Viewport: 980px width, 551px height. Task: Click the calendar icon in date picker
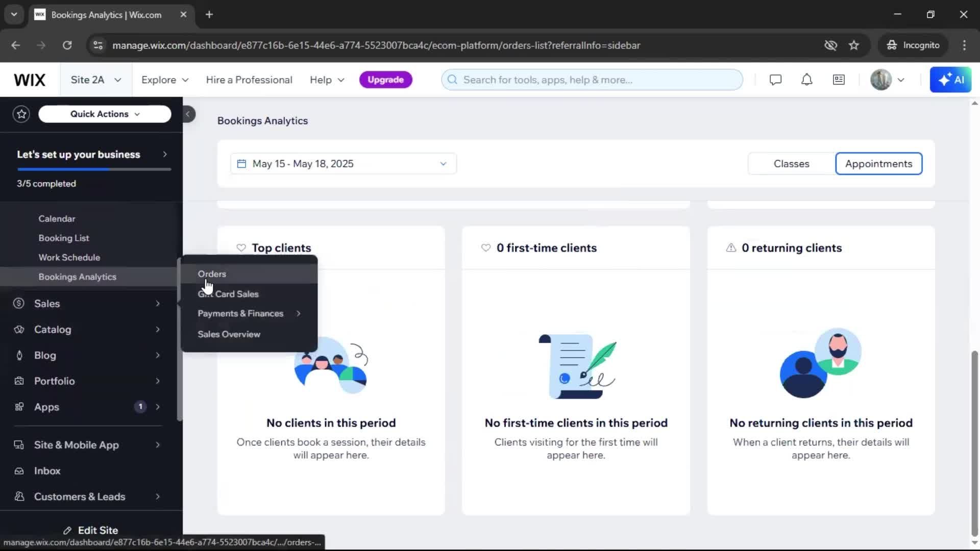pos(241,164)
